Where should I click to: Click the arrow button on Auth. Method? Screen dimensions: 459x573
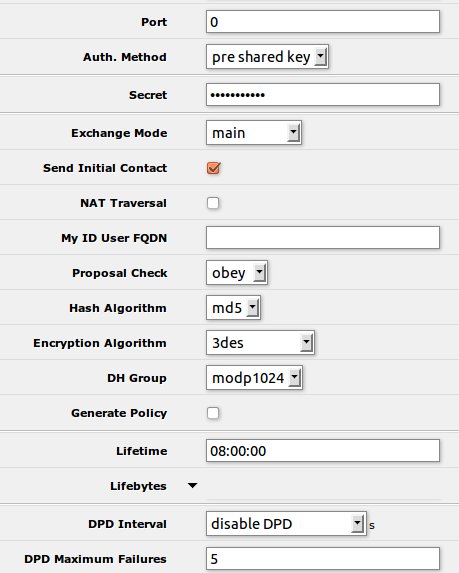[320, 57]
